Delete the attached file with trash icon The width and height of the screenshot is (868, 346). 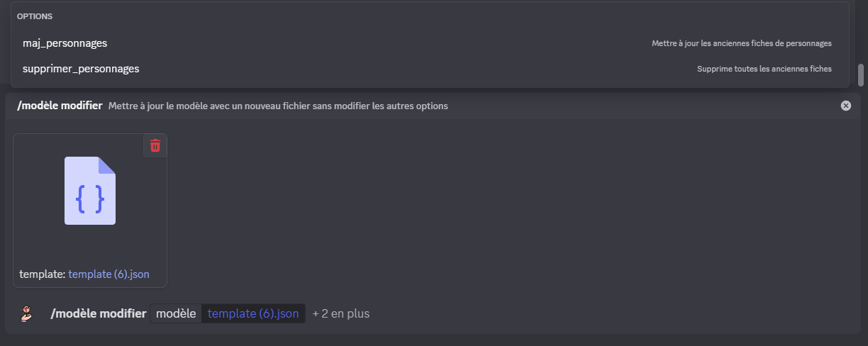(155, 146)
